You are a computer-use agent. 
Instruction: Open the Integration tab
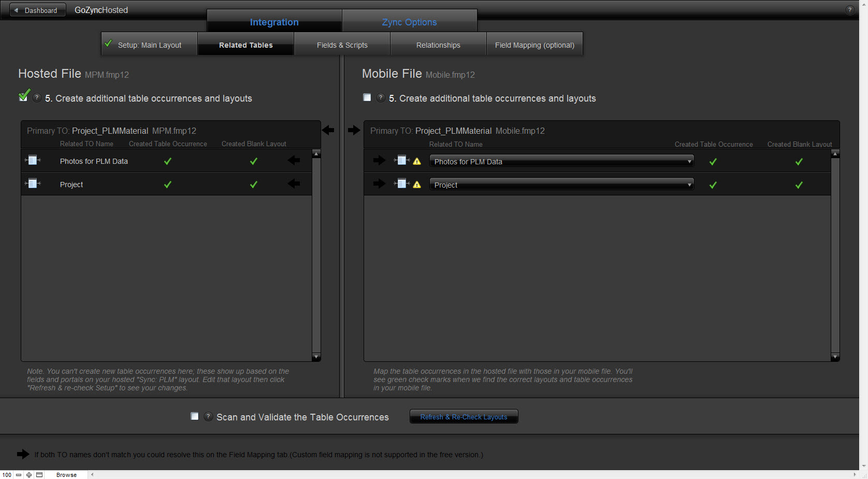[x=274, y=22]
